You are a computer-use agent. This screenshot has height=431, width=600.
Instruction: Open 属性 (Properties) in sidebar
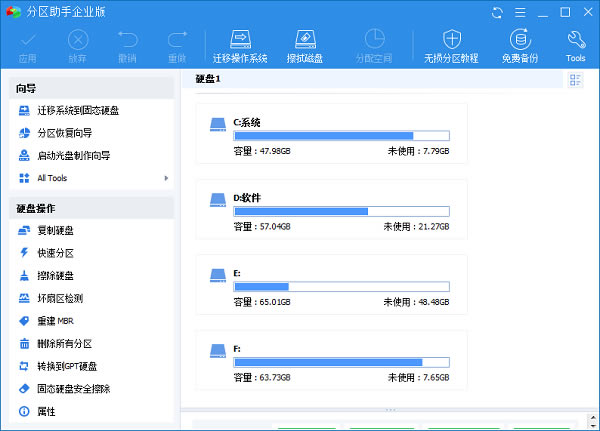46,411
